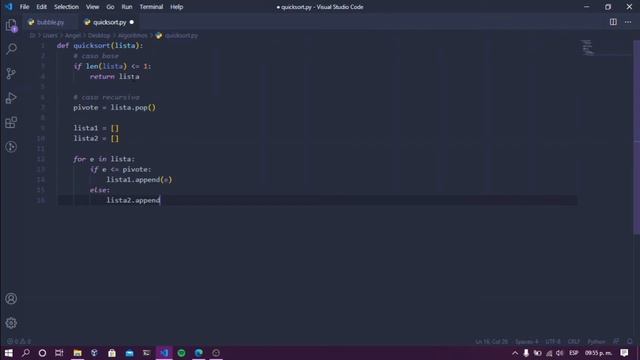The image size is (640, 360).
Task: Click the Algoritmos folder in breadcrumb
Action: pos(133,36)
